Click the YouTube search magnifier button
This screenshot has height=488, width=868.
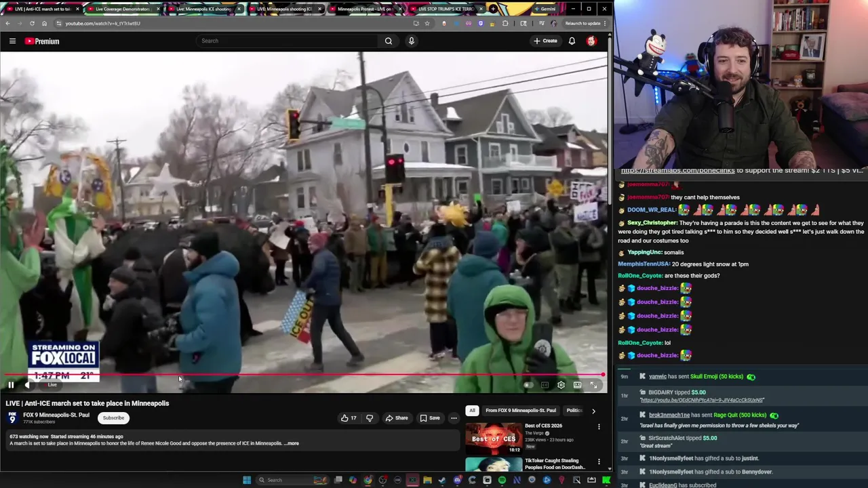click(x=389, y=41)
